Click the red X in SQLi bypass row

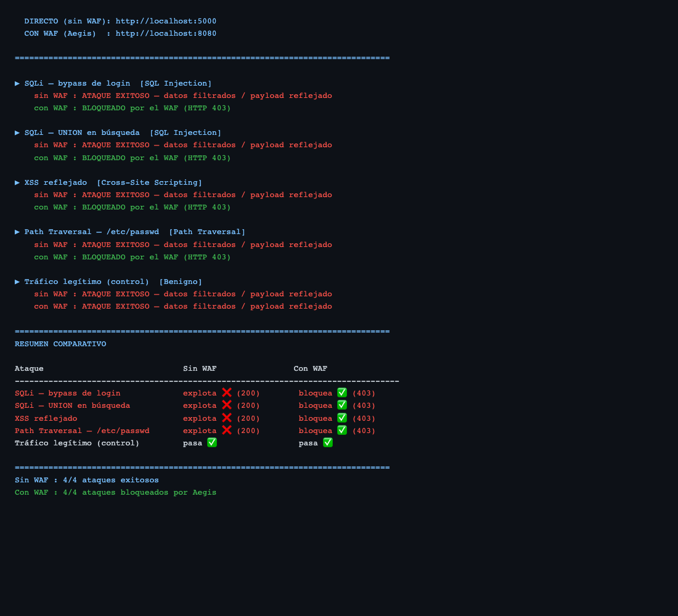227,392
